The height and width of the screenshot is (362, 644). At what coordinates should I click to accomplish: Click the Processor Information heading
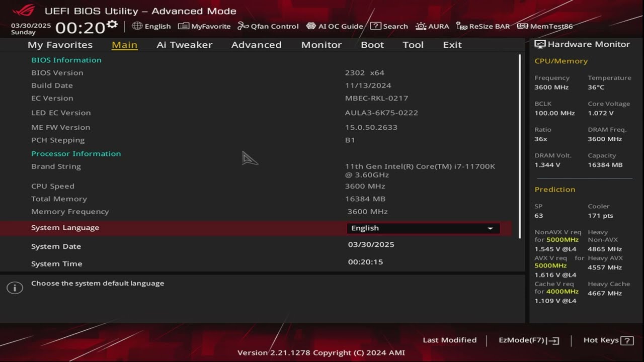pos(76,154)
